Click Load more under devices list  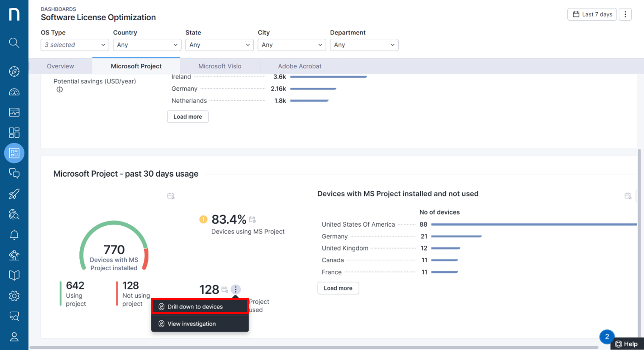pyautogui.click(x=338, y=288)
